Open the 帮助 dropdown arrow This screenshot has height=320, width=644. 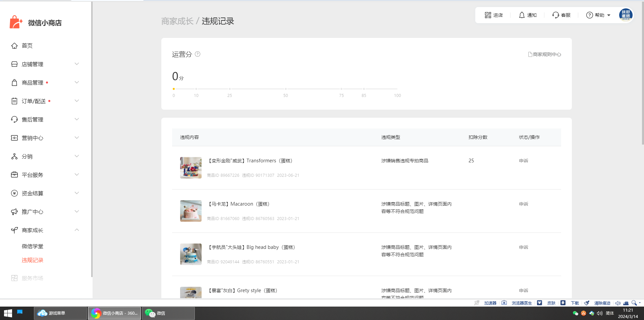coord(609,15)
